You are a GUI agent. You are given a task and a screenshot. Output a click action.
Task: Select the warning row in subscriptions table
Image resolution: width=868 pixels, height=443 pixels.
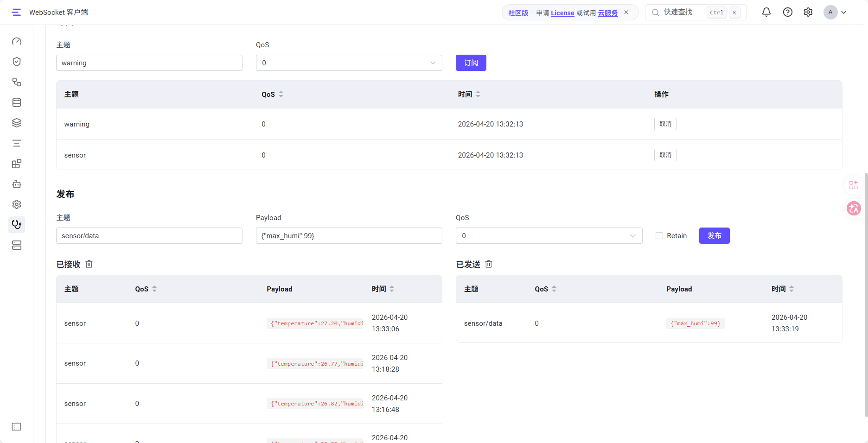click(449, 124)
